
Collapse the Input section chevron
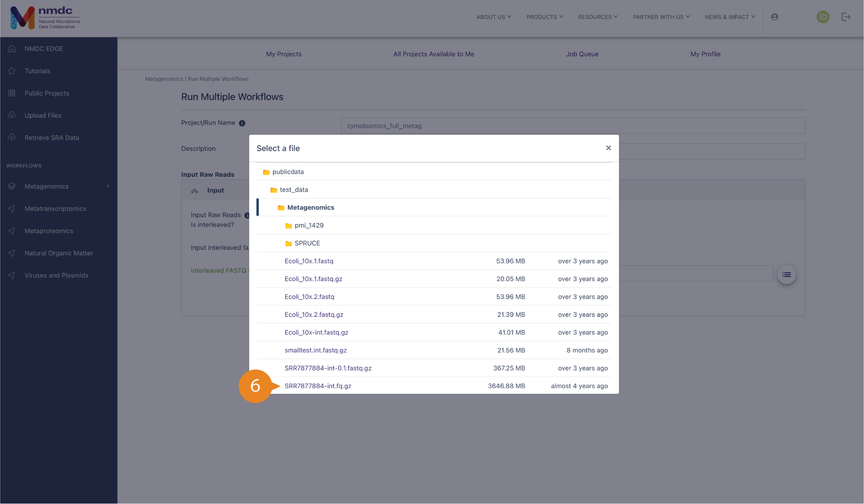195,190
